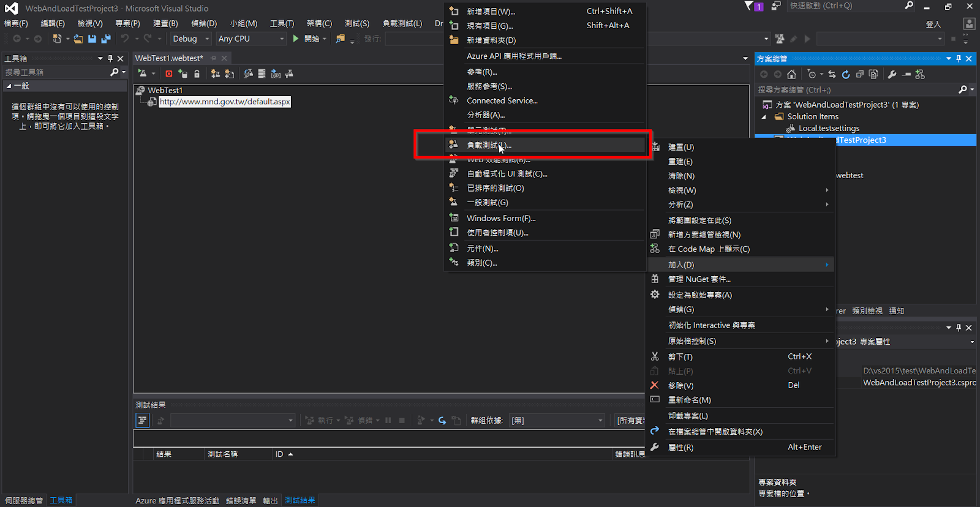Image resolution: width=980 pixels, height=507 pixels.
Task: Click the test results view toggle icon
Action: pyautogui.click(x=143, y=420)
